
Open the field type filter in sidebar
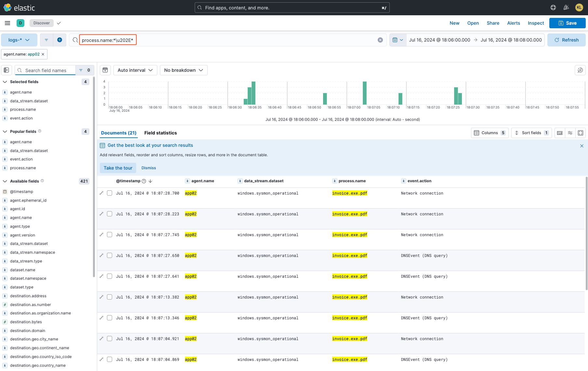tap(85, 70)
